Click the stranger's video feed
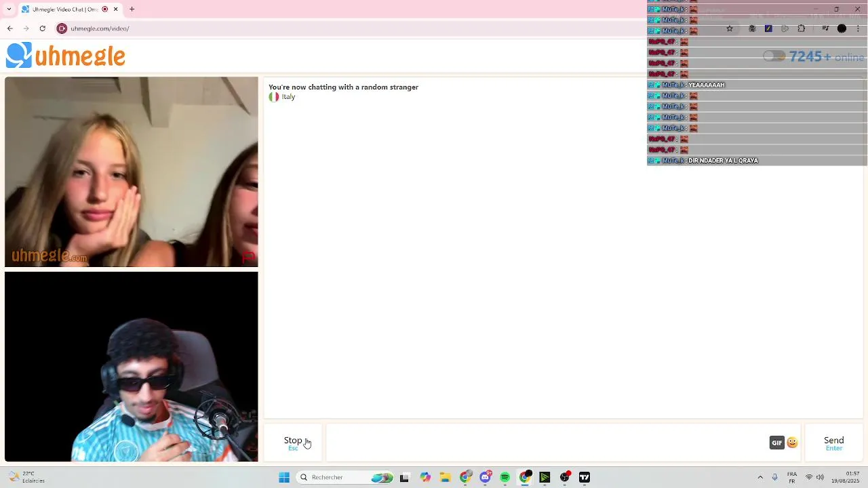This screenshot has width=868, height=488. click(131, 172)
